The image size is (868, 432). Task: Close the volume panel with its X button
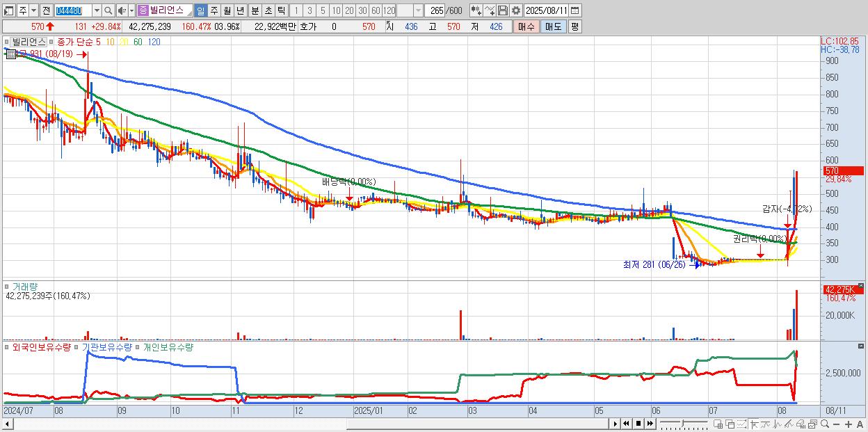tap(861, 285)
